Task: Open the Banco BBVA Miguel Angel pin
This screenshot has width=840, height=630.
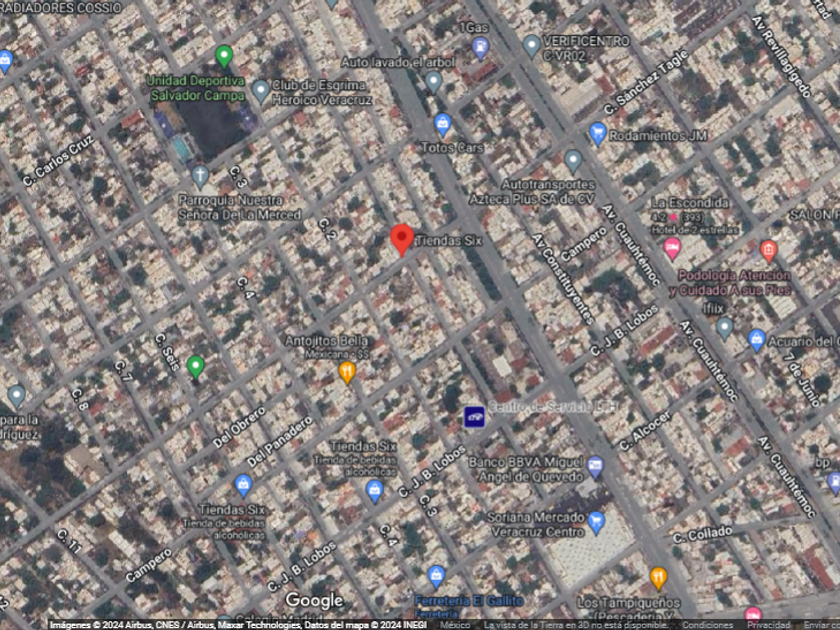Action: 595,467
